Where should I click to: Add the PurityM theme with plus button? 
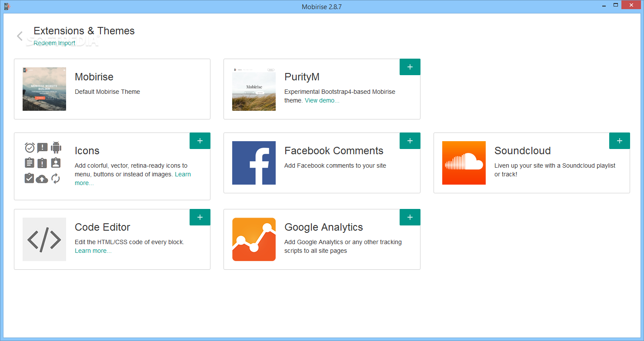tap(410, 67)
